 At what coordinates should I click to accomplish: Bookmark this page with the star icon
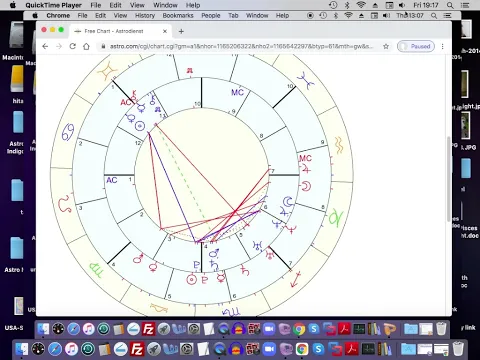point(386,46)
